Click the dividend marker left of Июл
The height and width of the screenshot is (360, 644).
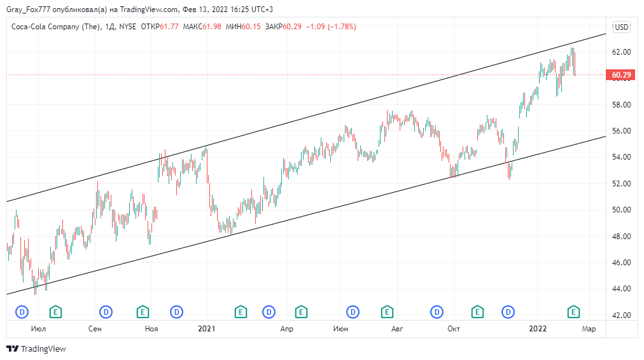tap(22, 312)
